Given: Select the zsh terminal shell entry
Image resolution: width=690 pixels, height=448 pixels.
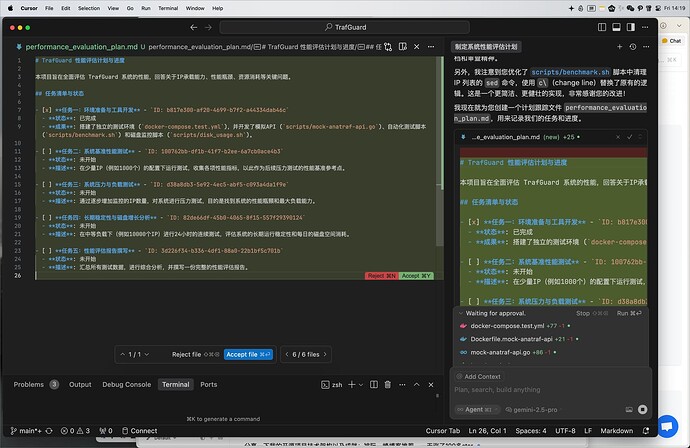Looking at the screenshot, I should click(331, 385).
